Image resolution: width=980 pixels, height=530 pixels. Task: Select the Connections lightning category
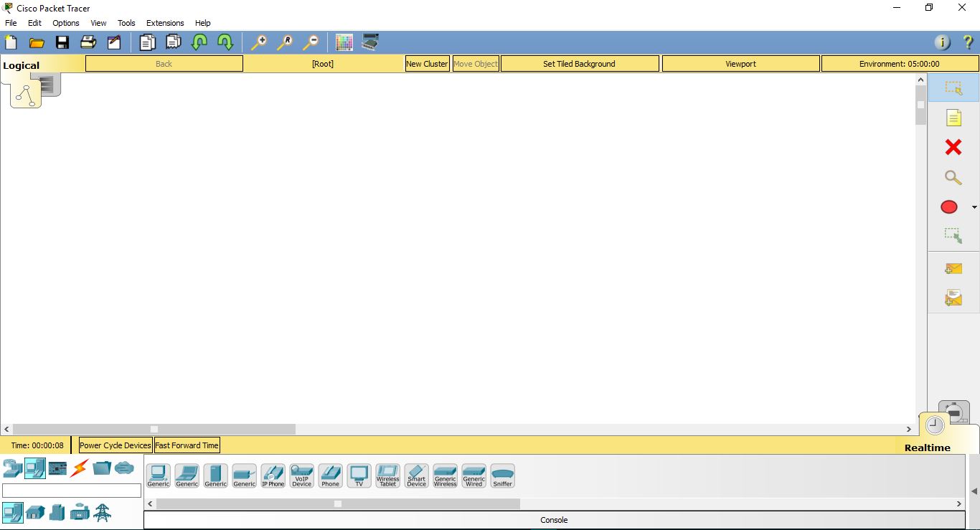pyautogui.click(x=80, y=469)
